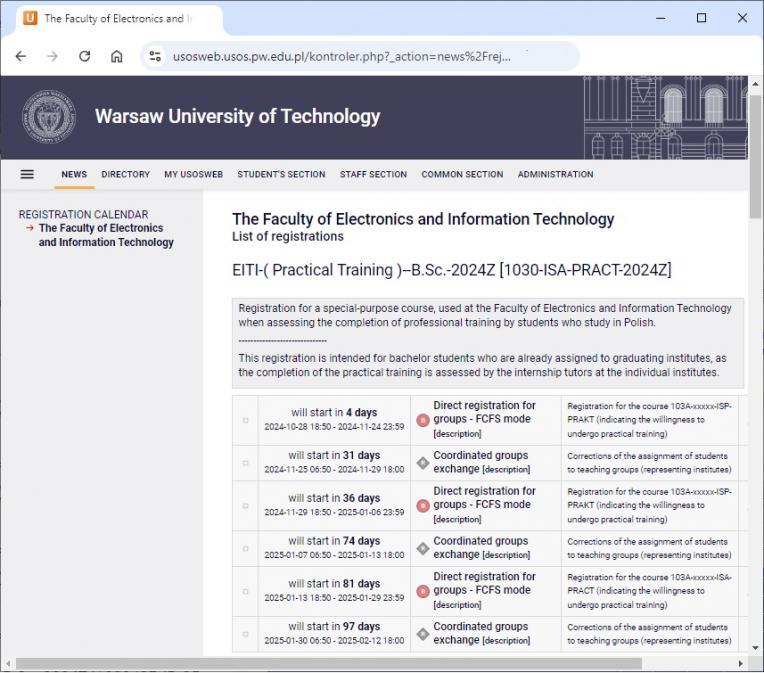Image resolution: width=764 pixels, height=673 pixels.
Task: Toggle the checkbox in the 81 days row
Action: point(246,592)
